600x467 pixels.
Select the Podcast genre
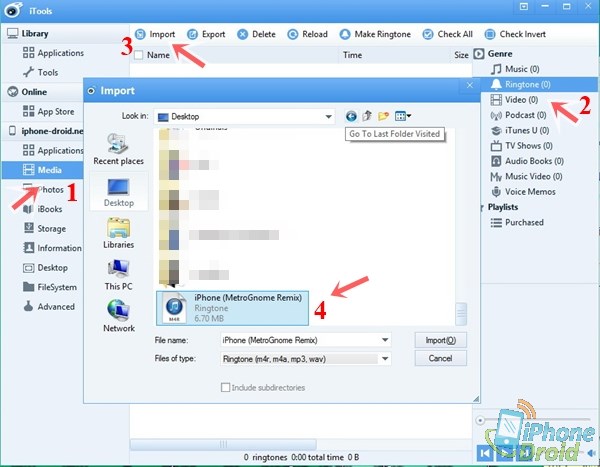point(518,115)
